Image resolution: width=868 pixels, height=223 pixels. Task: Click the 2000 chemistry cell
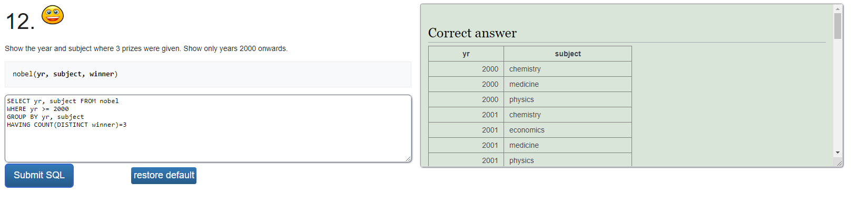pos(568,69)
